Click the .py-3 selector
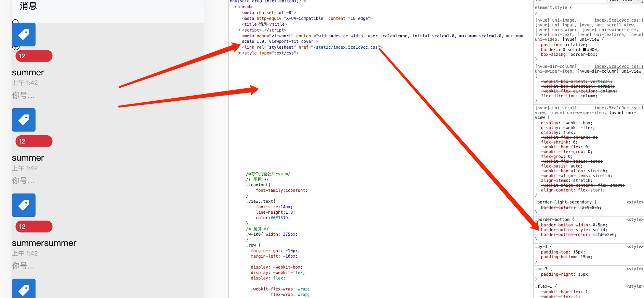This screenshot has height=298, width=644. point(541,247)
